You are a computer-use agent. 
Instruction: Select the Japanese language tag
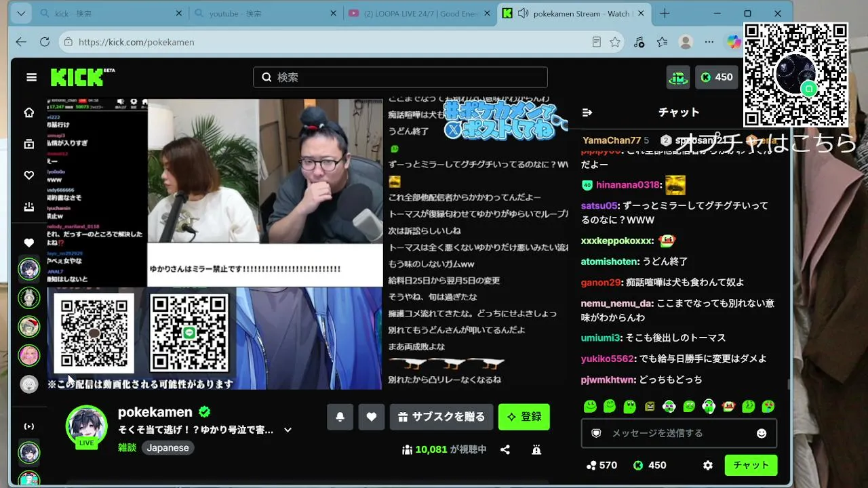tap(168, 447)
